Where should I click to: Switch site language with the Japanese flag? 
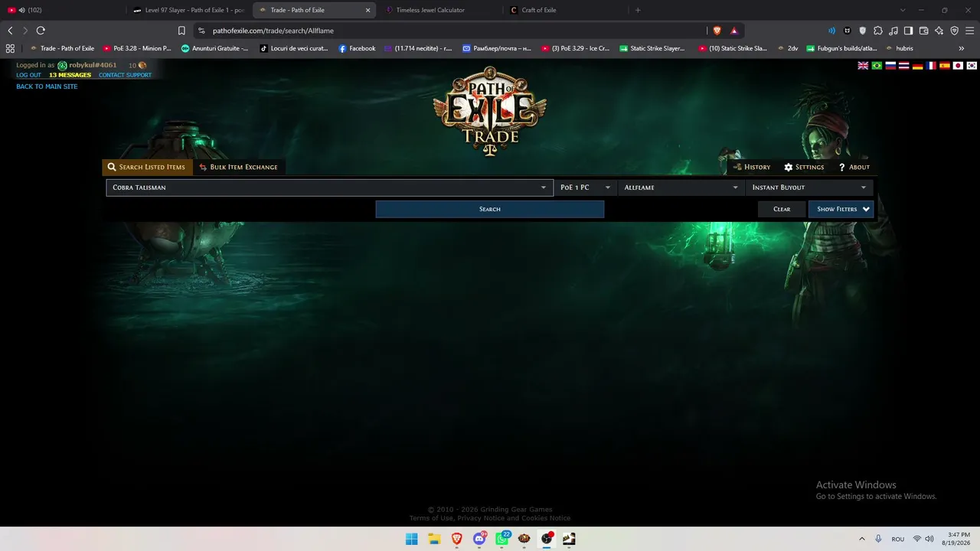click(x=958, y=66)
